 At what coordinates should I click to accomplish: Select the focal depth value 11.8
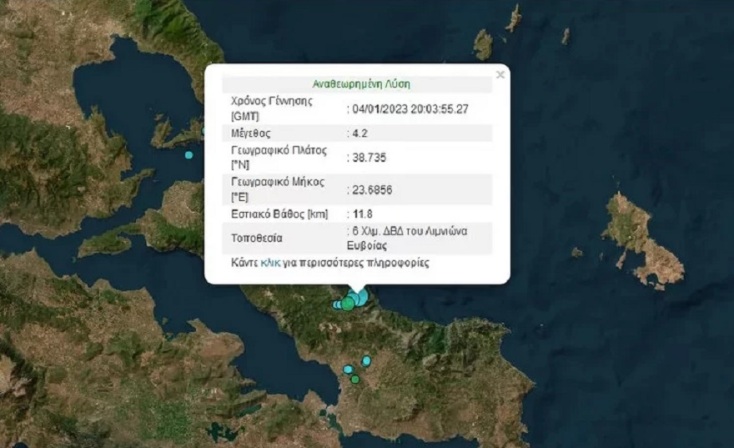361,214
